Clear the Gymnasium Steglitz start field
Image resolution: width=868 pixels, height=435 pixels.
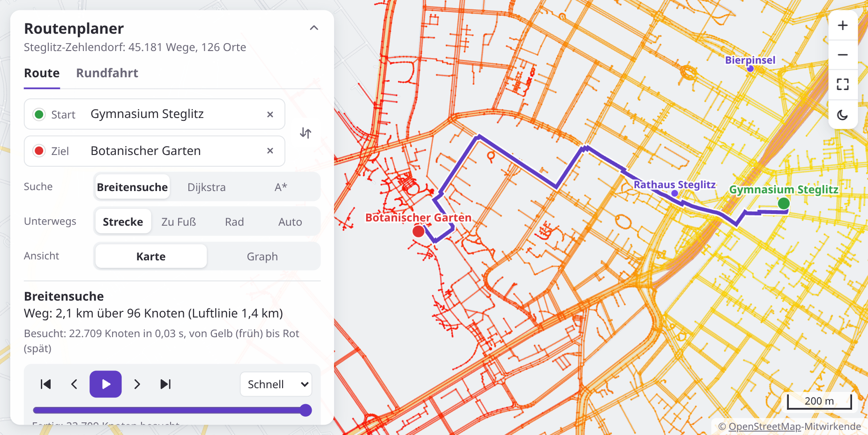270,114
